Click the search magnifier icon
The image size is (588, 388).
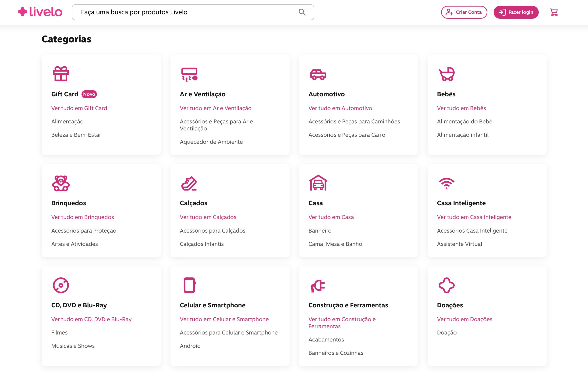click(x=302, y=12)
